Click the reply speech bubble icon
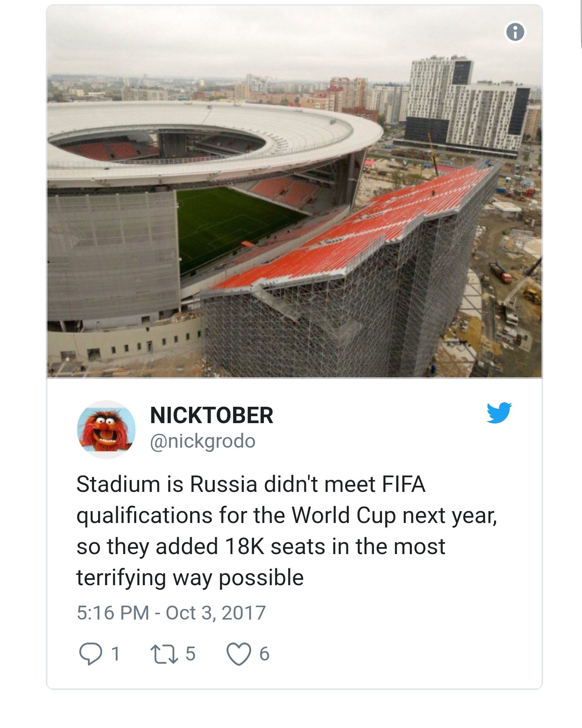The image size is (582, 728). tap(90, 653)
